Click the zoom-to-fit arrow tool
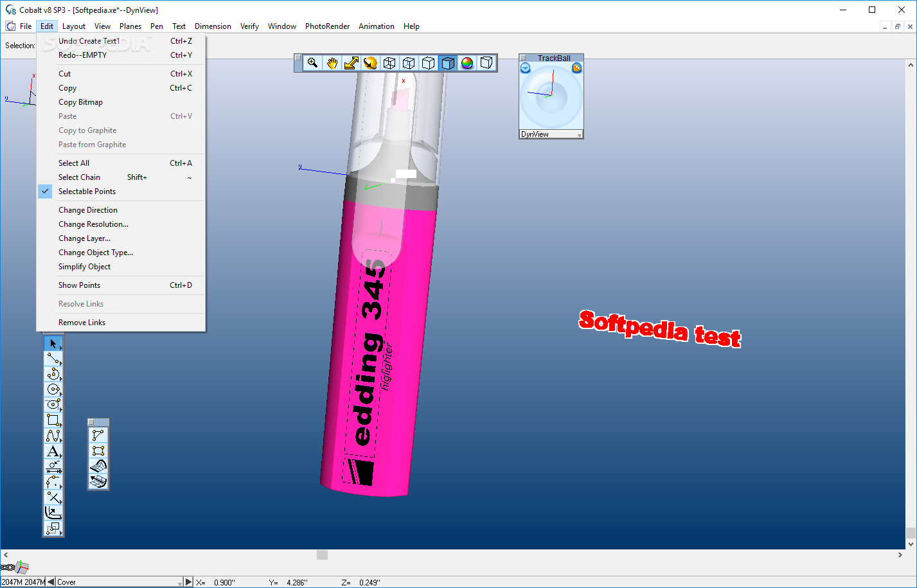 pyautogui.click(x=351, y=63)
